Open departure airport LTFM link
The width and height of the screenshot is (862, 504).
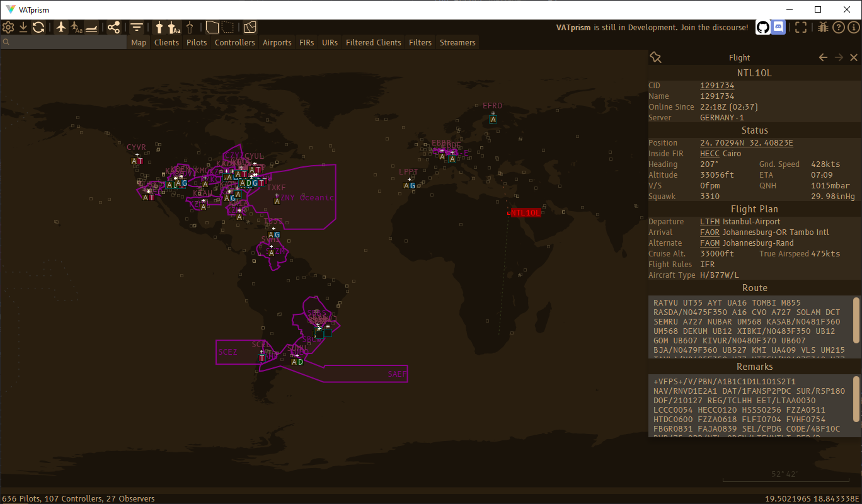coord(710,222)
